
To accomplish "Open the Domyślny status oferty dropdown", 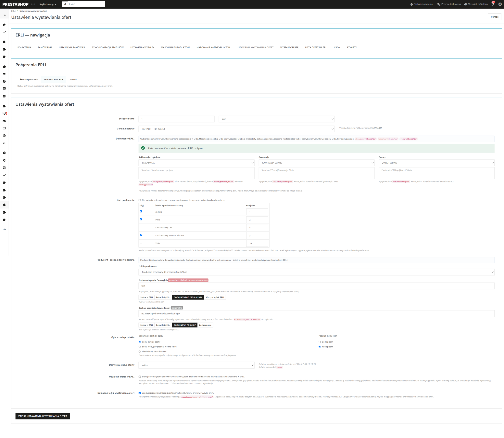I will 196,365.
